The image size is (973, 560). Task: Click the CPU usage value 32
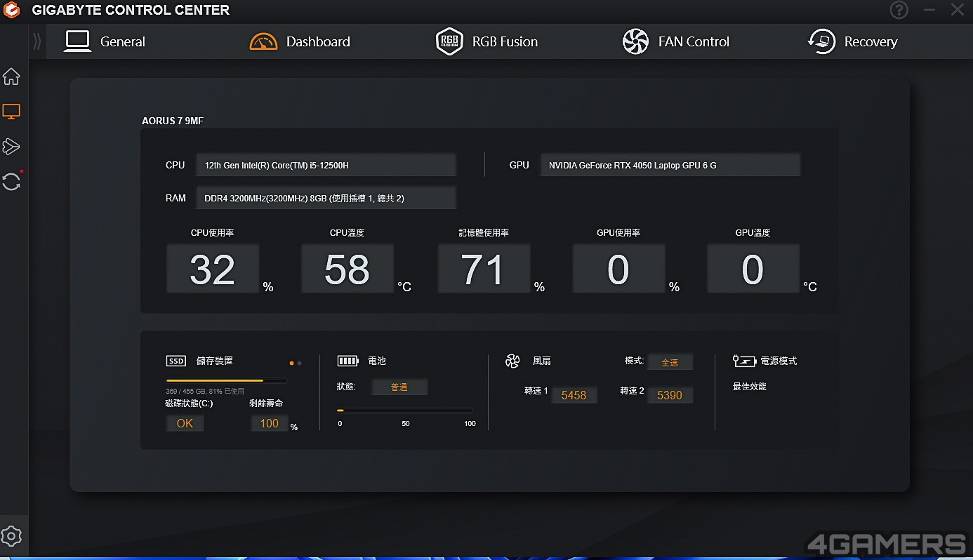pyautogui.click(x=213, y=269)
